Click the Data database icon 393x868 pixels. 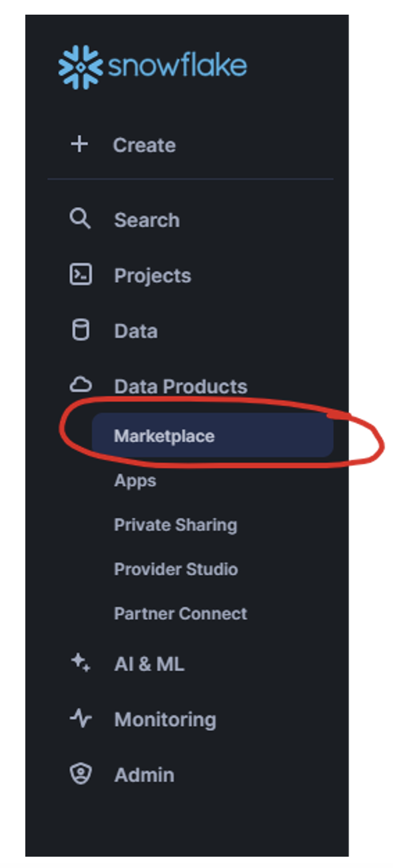coord(79,331)
